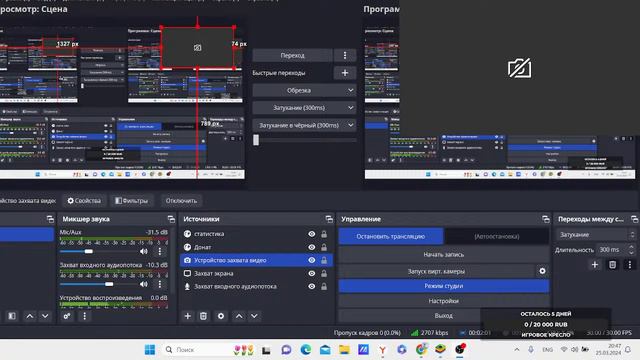Click the transition T-bar slider handle
640x360 pixels.
click(x=256, y=140)
